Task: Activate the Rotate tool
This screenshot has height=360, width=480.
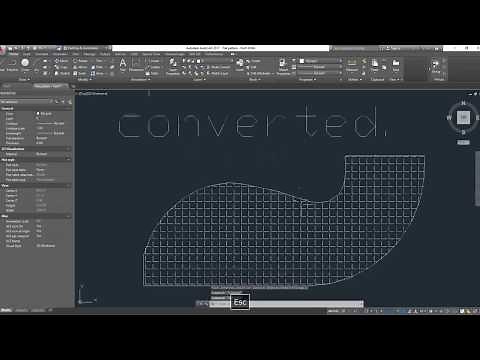Action: click(80, 61)
